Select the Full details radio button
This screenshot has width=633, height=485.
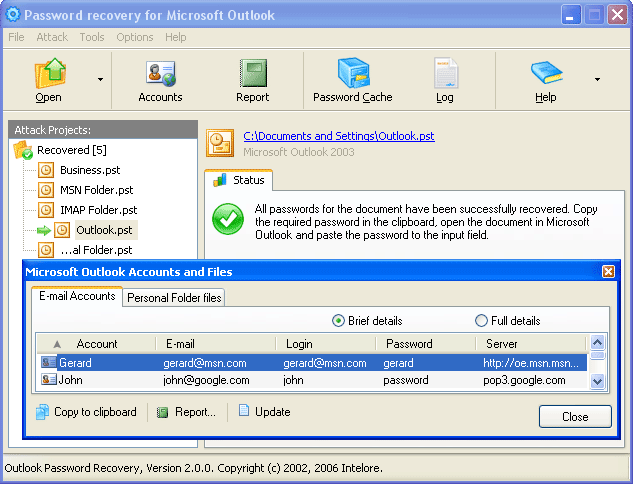click(481, 321)
